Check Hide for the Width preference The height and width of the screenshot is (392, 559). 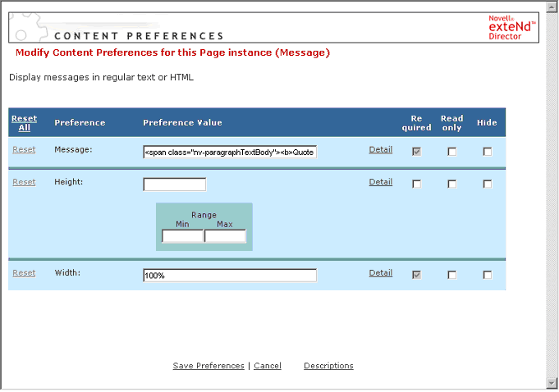pyautogui.click(x=488, y=276)
